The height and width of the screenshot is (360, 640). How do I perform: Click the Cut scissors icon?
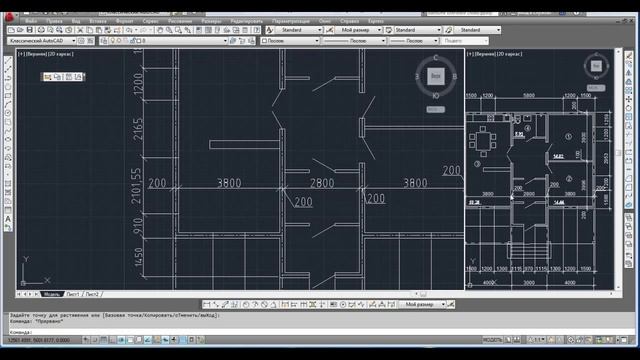click(x=80, y=30)
